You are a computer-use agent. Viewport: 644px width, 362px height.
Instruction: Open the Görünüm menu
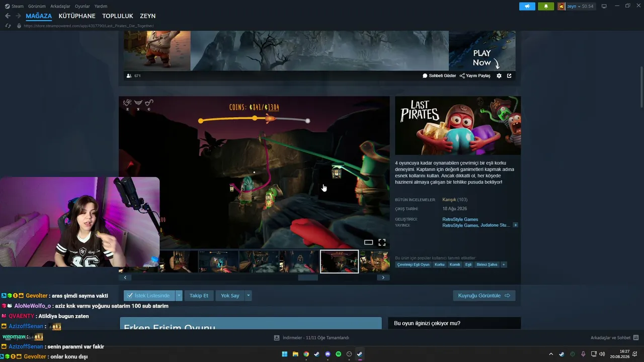[37, 6]
